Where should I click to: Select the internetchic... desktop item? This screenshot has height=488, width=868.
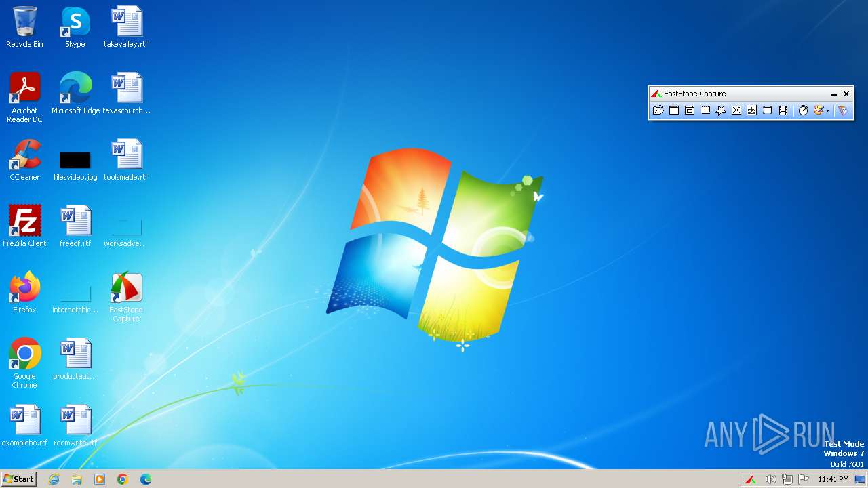point(75,297)
